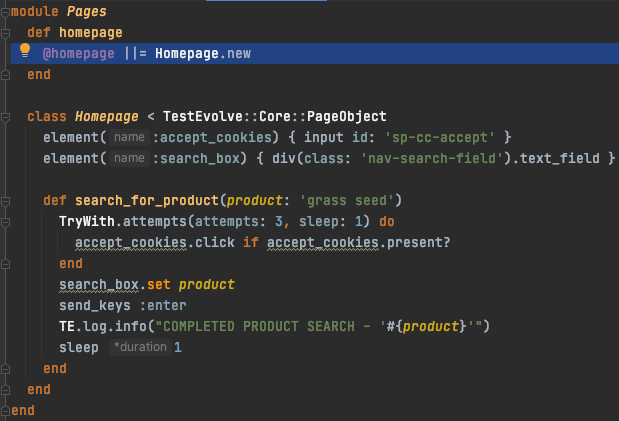Image resolution: width=619 pixels, height=421 pixels.
Task: Click the 'class' keyword
Action: tap(47, 117)
